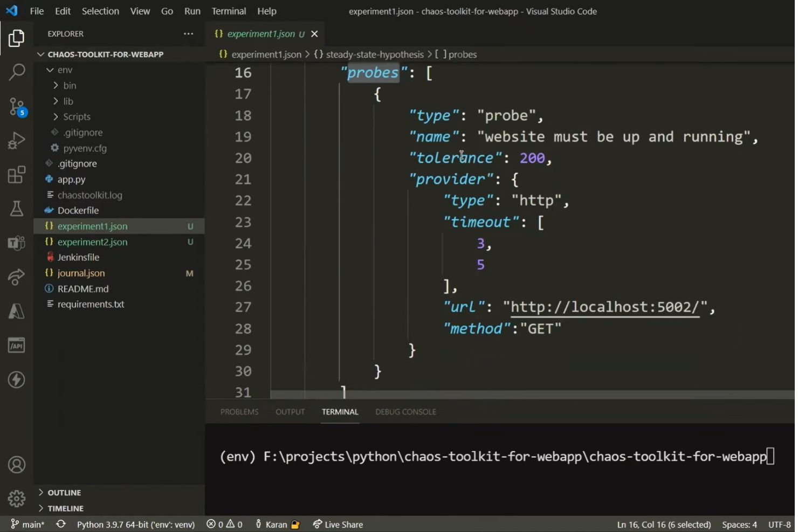Change encoding via UTF-8 indicator
The width and height of the screenshot is (798, 532).
pyautogui.click(x=780, y=524)
